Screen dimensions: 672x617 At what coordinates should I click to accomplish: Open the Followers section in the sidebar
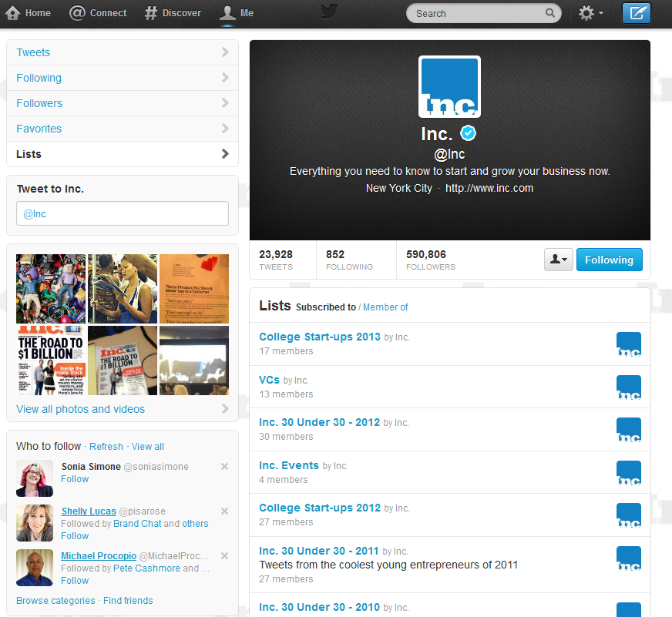[123, 103]
